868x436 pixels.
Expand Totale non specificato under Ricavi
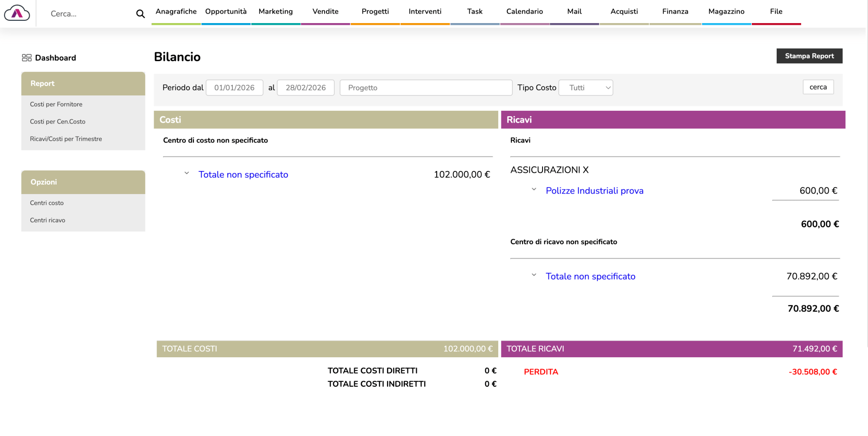534,275
